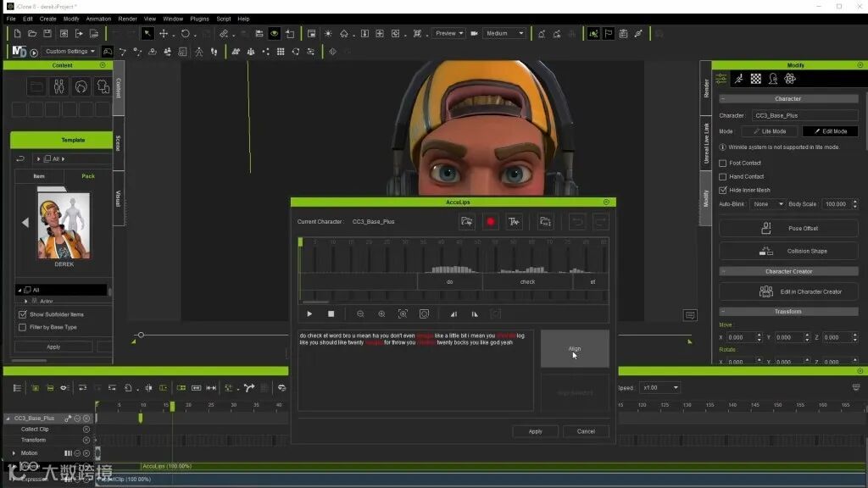Viewport: 868px width, 488px height.
Task: Open the Auto-Blink dropdown
Action: 768,204
